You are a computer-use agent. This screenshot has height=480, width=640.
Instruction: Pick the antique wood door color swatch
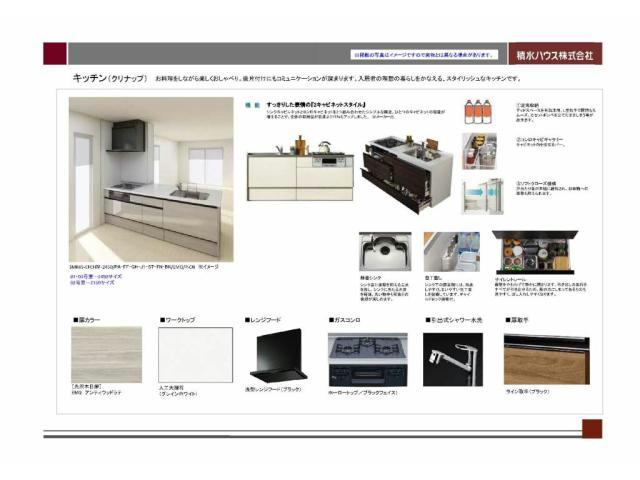click(x=106, y=355)
